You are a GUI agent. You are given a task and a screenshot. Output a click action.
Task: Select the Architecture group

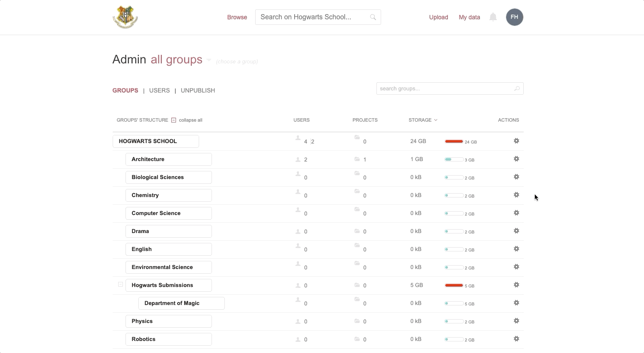(x=169, y=159)
